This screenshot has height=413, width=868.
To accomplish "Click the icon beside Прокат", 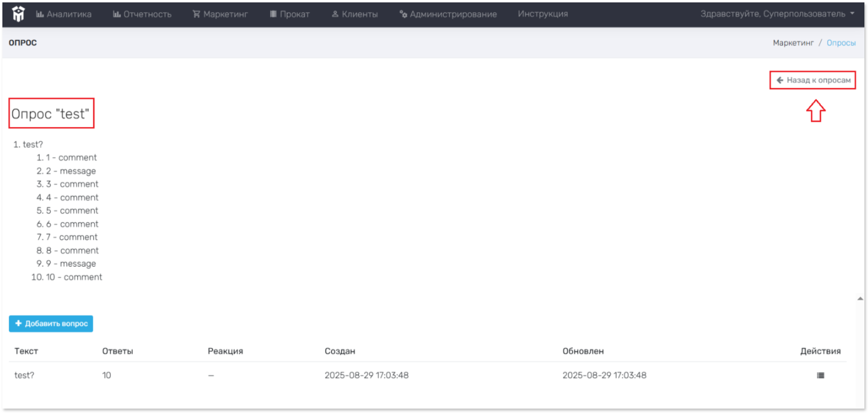I will click(273, 14).
